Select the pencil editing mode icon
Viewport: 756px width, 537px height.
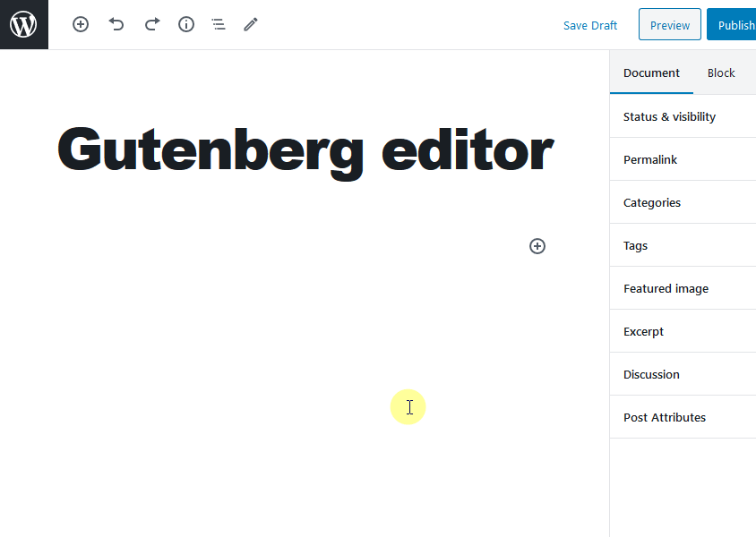[x=250, y=24]
